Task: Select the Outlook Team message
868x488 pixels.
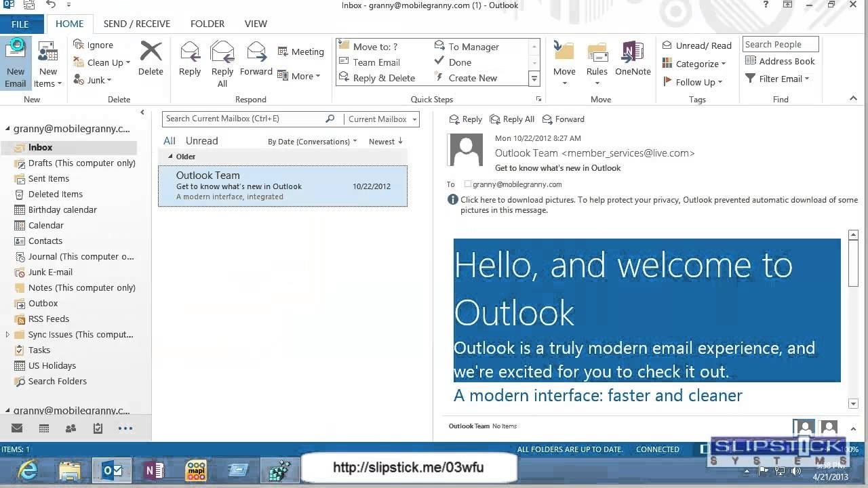Action: click(283, 186)
